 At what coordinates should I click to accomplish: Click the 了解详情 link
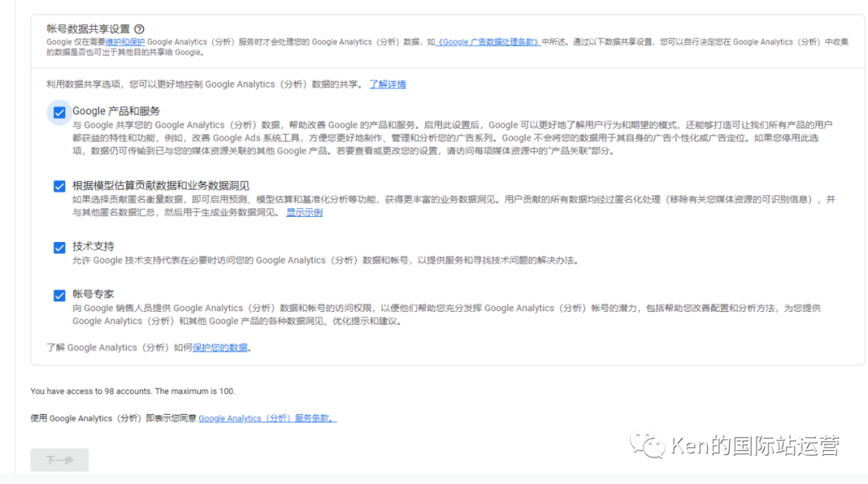pyautogui.click(x=387, y=84)
